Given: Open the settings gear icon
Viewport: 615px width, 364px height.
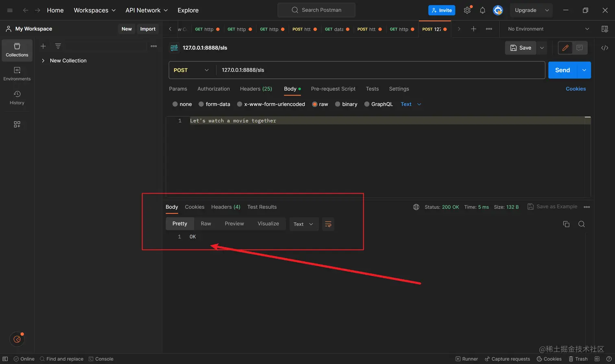Looking at the screenshot, I should [x=467, y=10].
